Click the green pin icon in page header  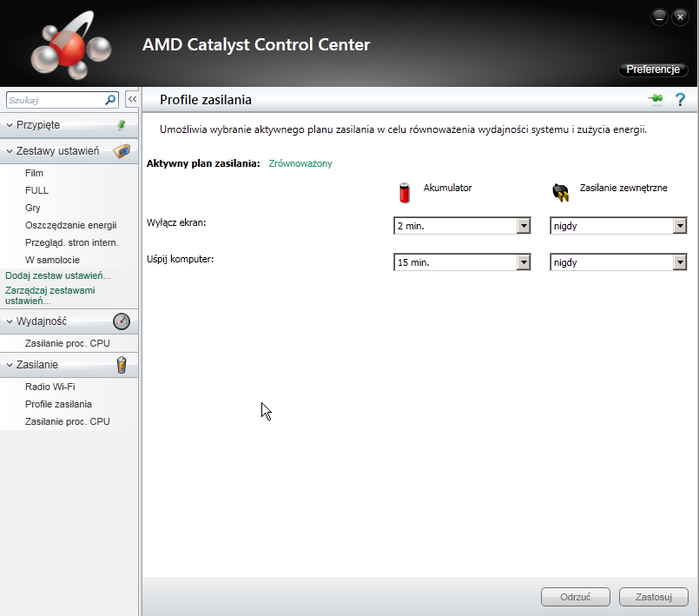tap(656, 98)
